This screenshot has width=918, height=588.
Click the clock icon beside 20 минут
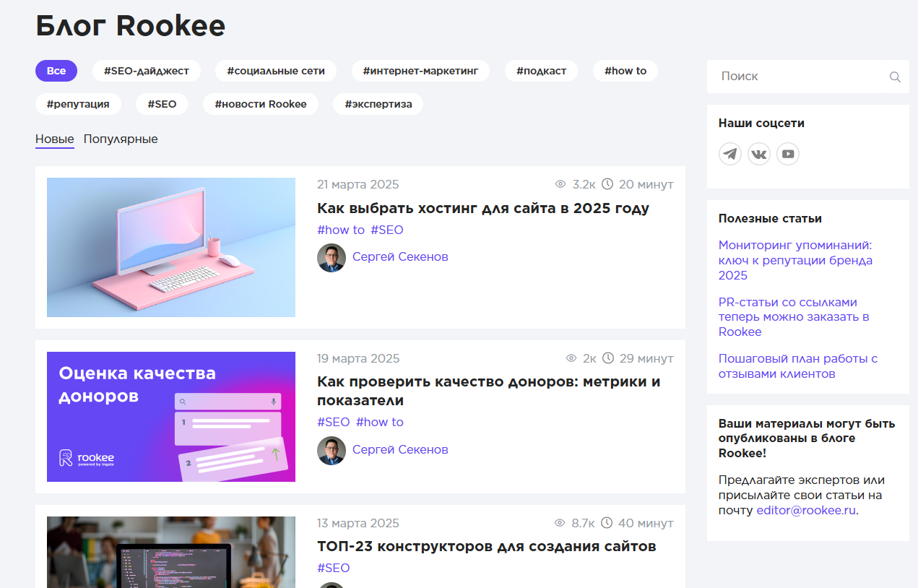click(x=607, y=184)
